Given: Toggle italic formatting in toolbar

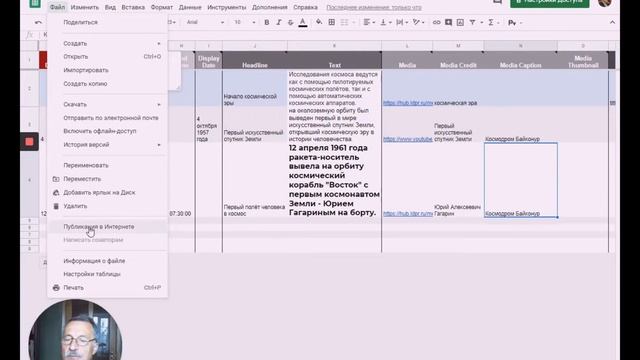Looking at the screenshot, I should pos(279,22).
